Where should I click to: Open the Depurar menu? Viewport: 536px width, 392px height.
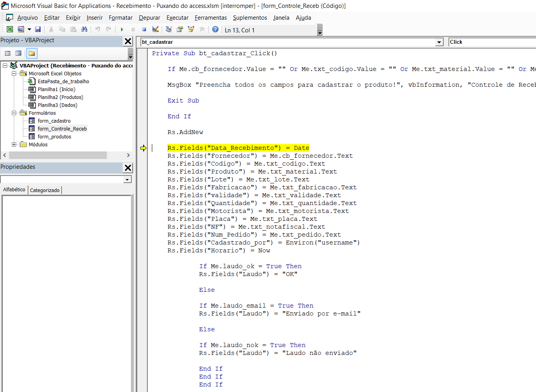click(149, 18)
